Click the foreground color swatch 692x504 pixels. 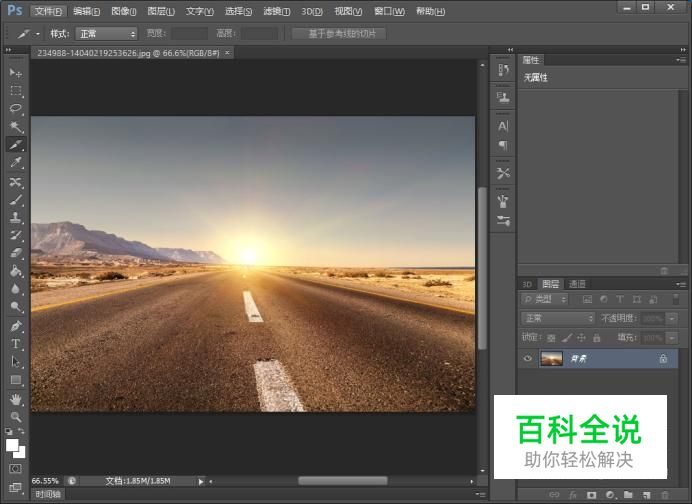12,445
